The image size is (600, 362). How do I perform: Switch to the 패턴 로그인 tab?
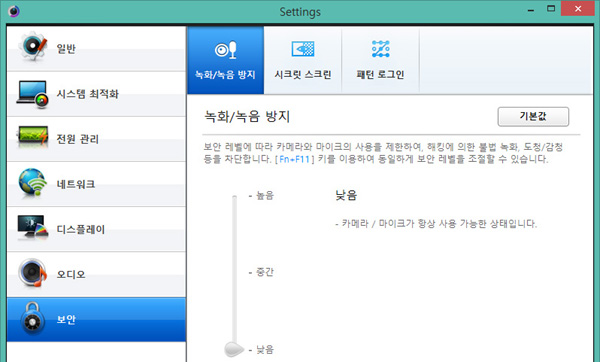tap(380, 60)
